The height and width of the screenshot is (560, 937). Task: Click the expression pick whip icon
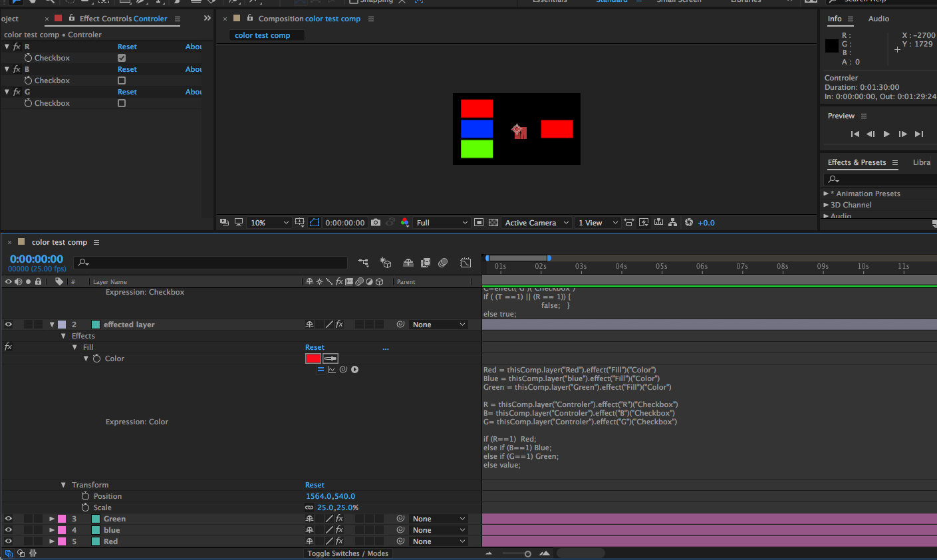click(x=343, y=370)
